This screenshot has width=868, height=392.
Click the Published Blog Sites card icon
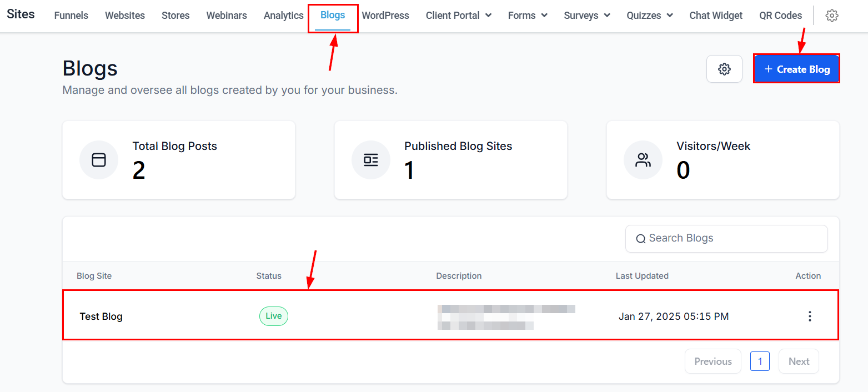370,160
